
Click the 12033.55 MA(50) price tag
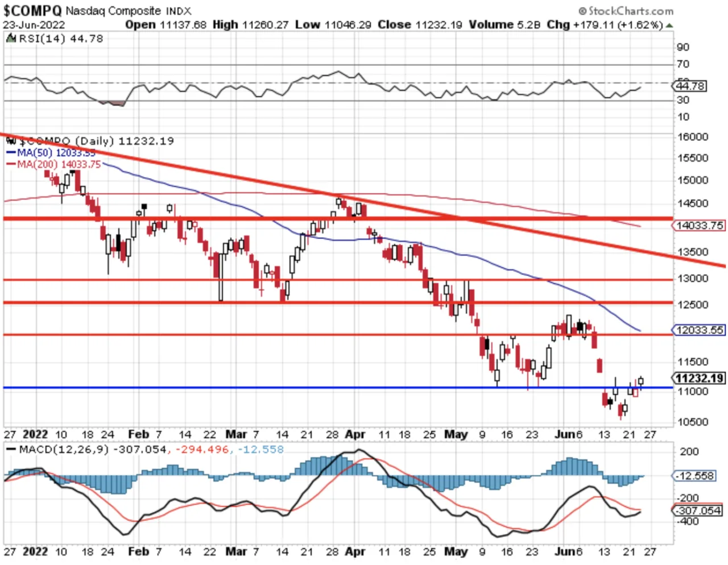coord(698,330)
